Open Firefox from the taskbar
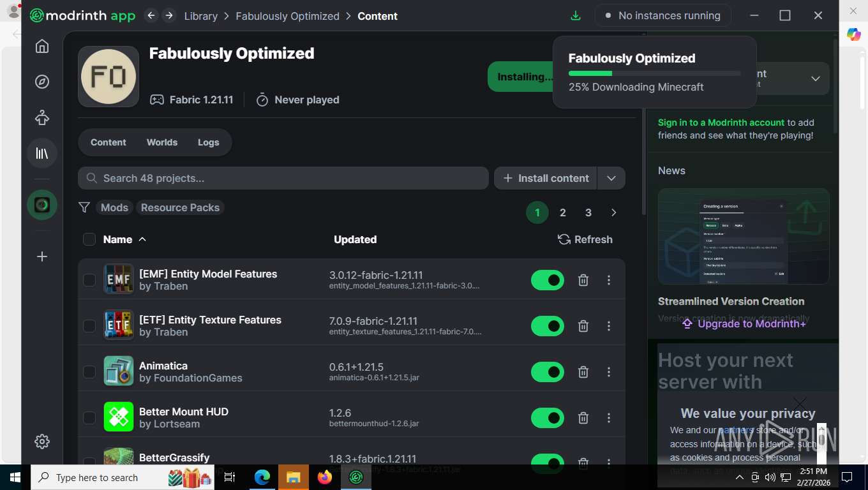This screenshot has width=868, height=490. tap(325, 477)
